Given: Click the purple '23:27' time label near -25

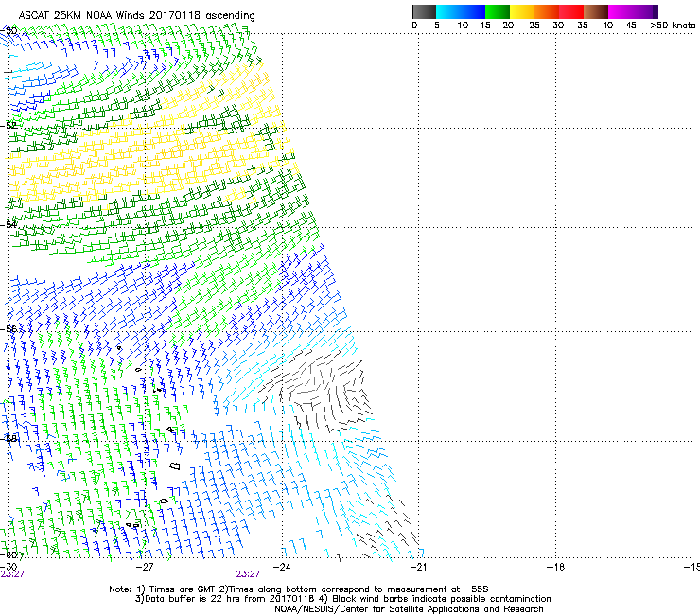Looking at the screenshot, I should pyautogui.click(x=248, y=574).
